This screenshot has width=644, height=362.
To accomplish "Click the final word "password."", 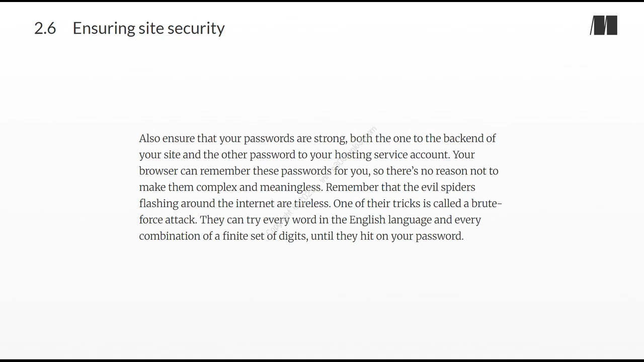I will (440, 236).
